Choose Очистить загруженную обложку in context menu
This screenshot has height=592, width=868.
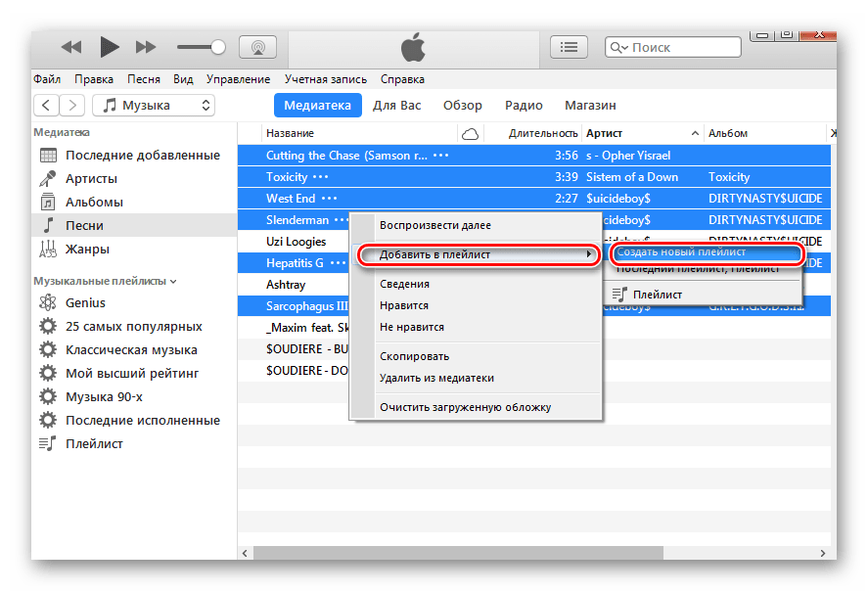click(x=477, y=408)
